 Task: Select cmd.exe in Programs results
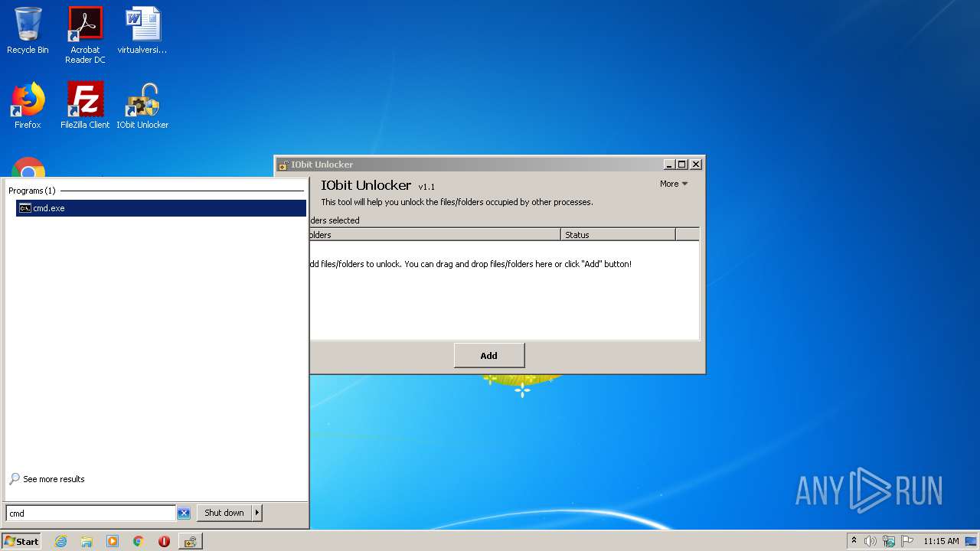click(x=161, y=208)
